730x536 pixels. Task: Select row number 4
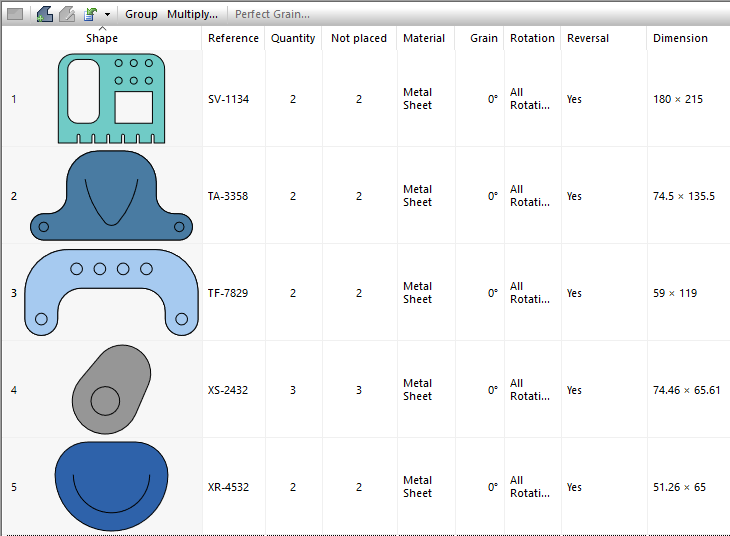[14, 390]
